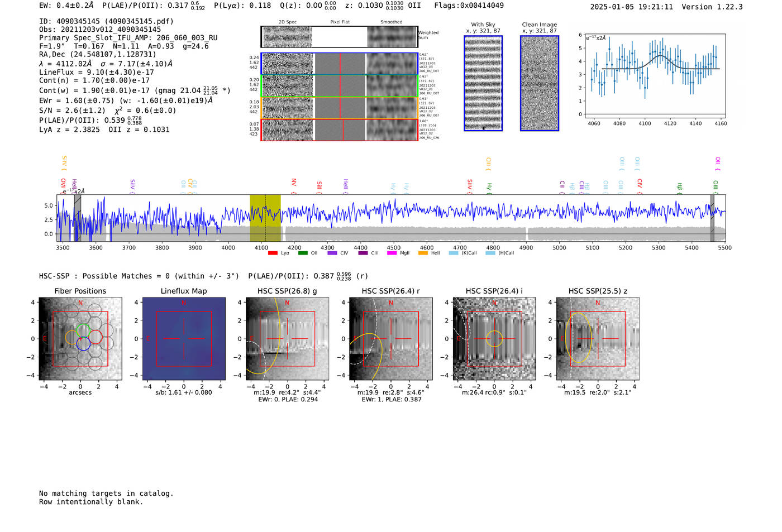Click the red NV line marker label
The image size is (782, 532).
pyautogui.click(x=294, y=183)
